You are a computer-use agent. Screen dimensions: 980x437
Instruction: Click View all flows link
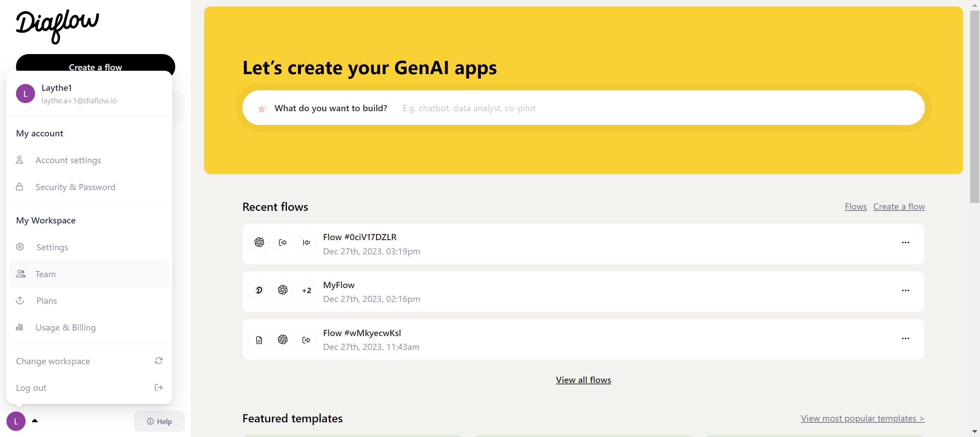click(x=583, y=380)
